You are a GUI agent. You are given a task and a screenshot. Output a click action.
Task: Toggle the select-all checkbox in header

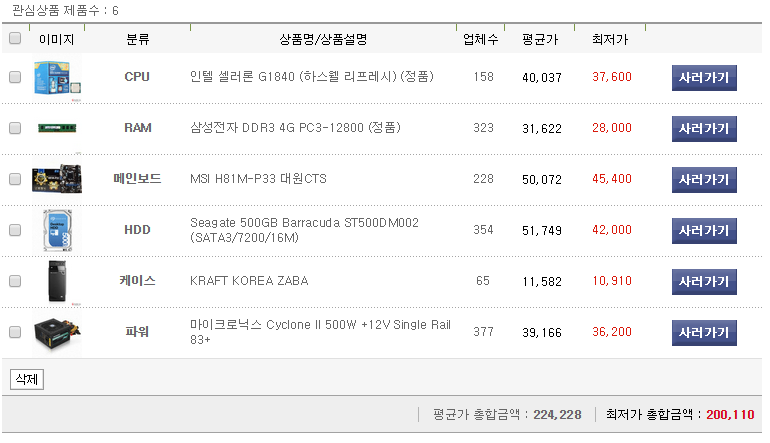pyautogui.click(x=15, y=39)
